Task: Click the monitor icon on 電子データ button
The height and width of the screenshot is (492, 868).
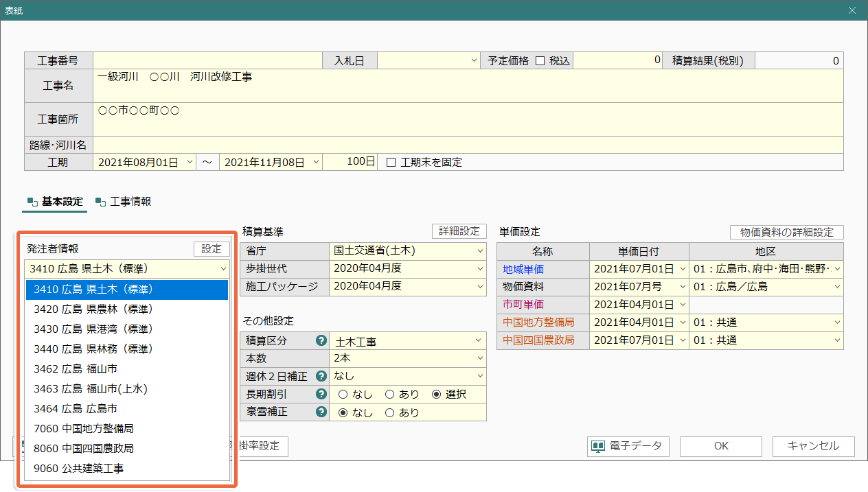Action: (x=598, y=446)
